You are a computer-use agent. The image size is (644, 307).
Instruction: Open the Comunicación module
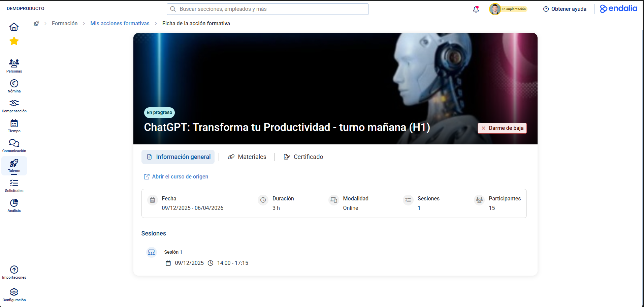tap(14, 146)
